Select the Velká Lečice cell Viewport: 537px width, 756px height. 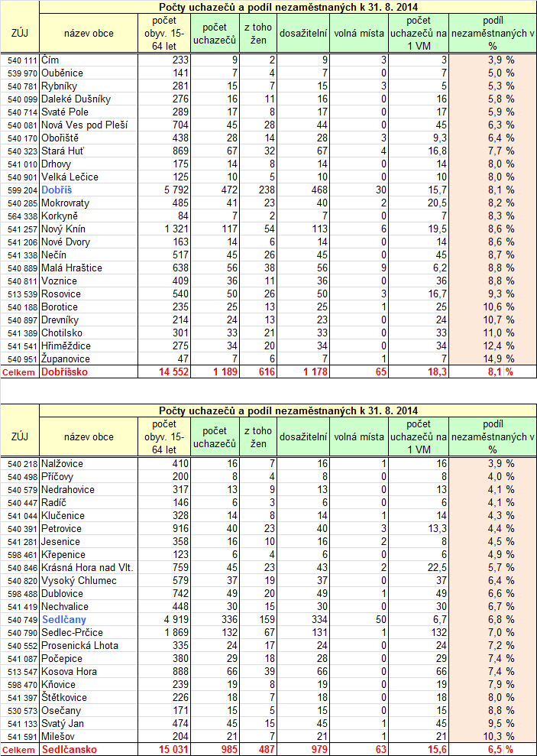point(89,177)
